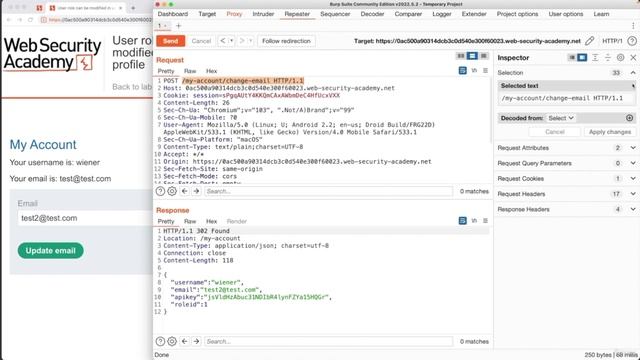Viewport: 640px width, 360px height.
Task: Add decoding step with plus icon
Action: point(629,118)
